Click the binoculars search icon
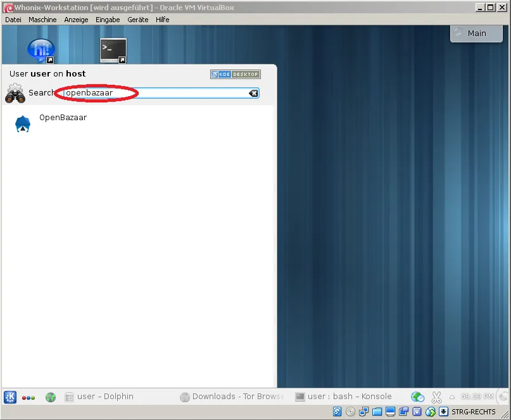This screenshot has width=511, height=420. (x=15, y=93)
